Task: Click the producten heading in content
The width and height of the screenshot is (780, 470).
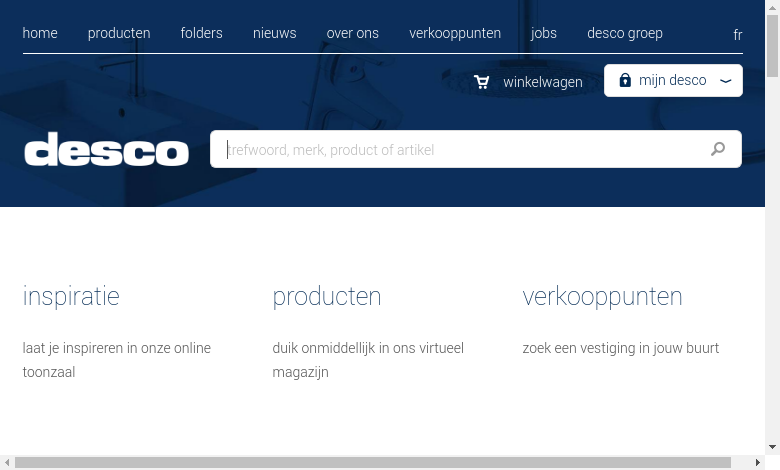Action: click(x=327, y=296)
